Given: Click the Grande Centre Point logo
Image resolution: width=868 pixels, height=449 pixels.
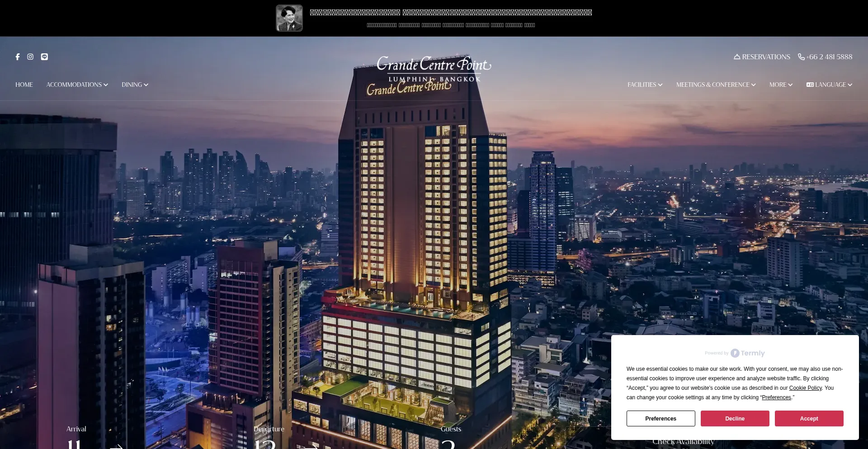Looking at the screenshot, I should pyautogui.click(x=434, y=69).
